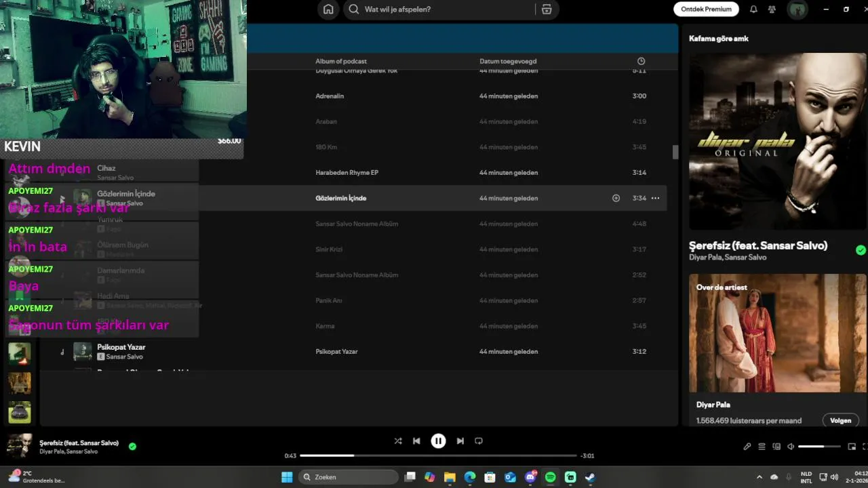Open Gözlerimin İçinde in the album column
Viewport: 868px width, 488px height.
click(340, 198)
